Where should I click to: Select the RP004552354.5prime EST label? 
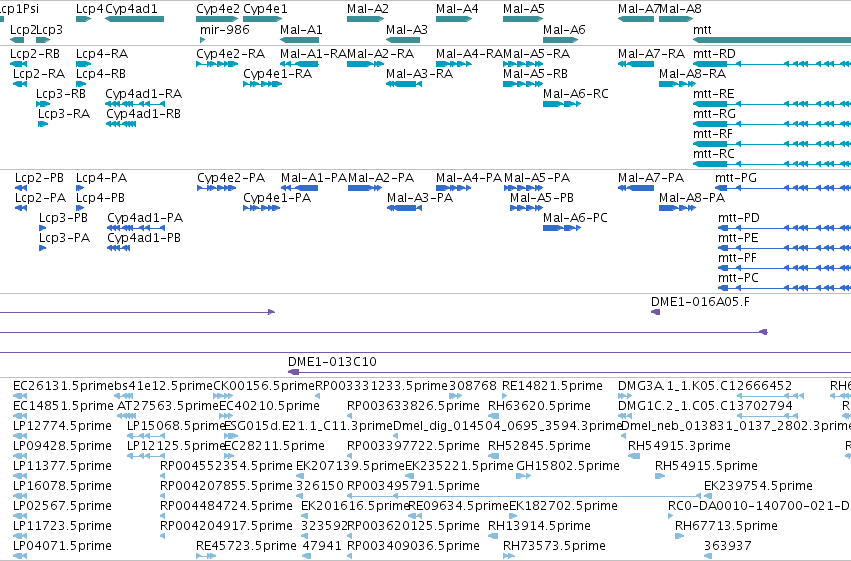226,466
